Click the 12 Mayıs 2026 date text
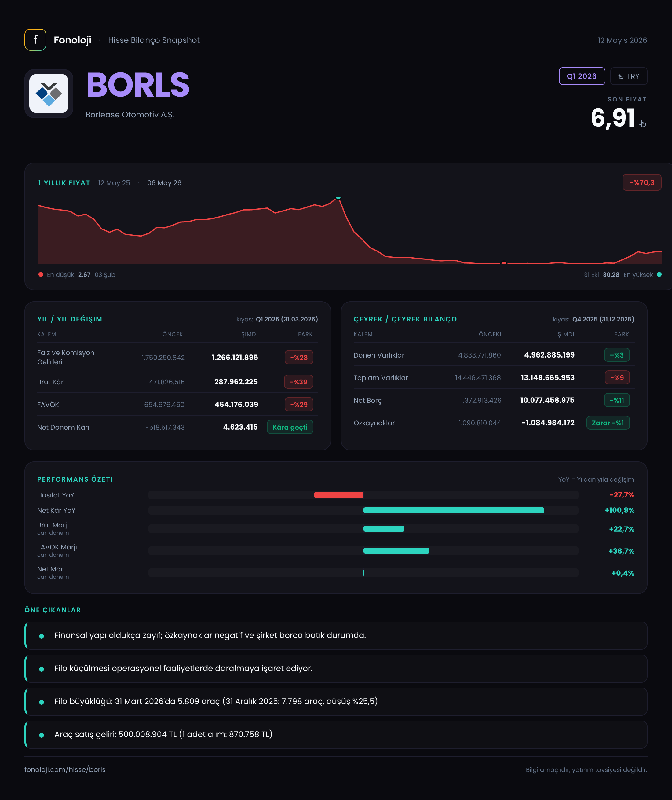672x800 pixels. (622, 40)
